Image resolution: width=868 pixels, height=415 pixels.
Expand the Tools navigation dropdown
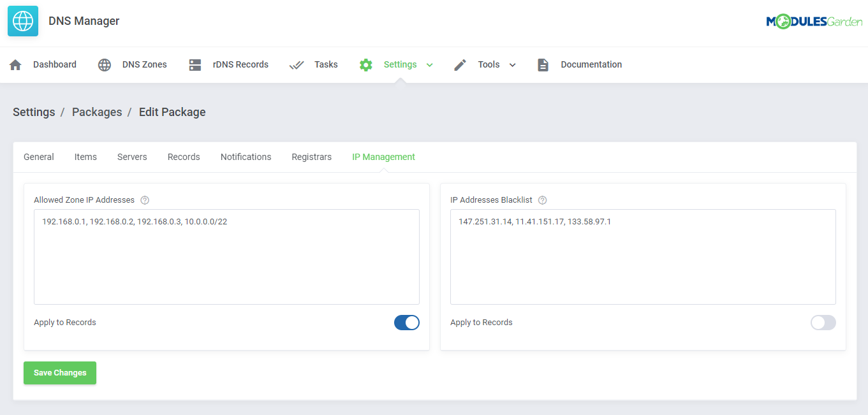coord(513,64)
